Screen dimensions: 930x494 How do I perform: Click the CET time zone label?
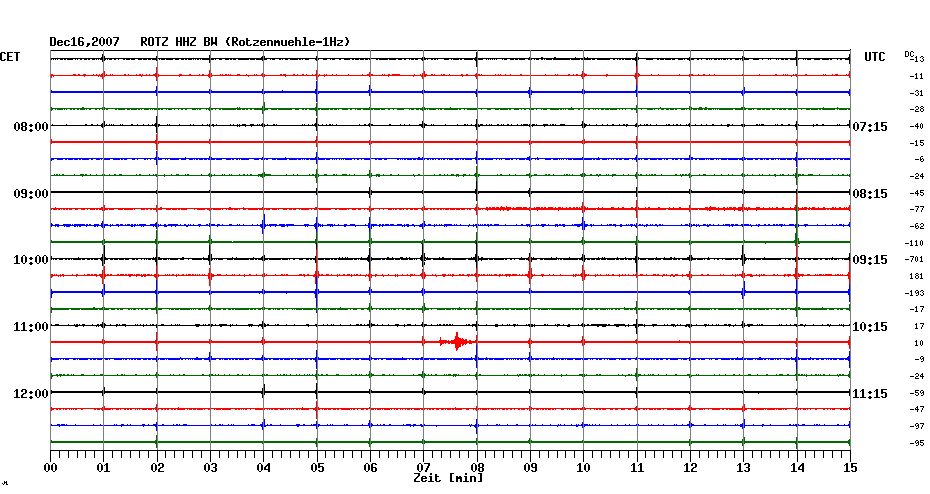click(10, 57)
